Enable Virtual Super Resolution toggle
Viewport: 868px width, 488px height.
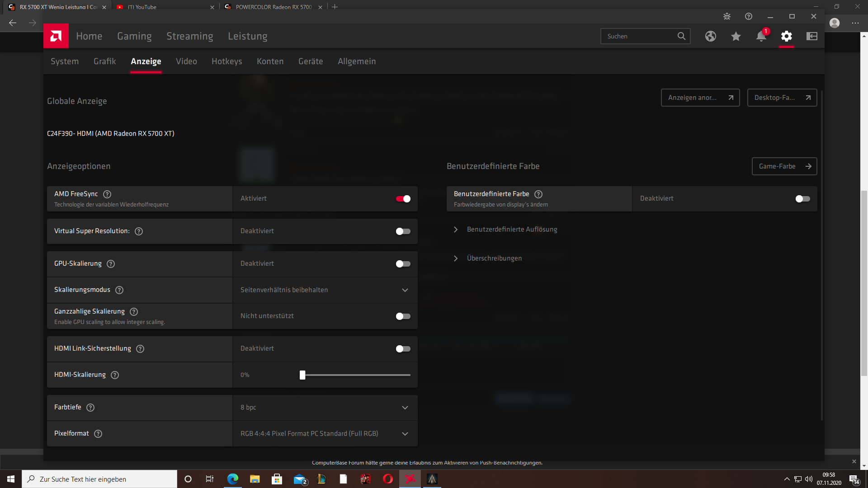coord(403,231)
